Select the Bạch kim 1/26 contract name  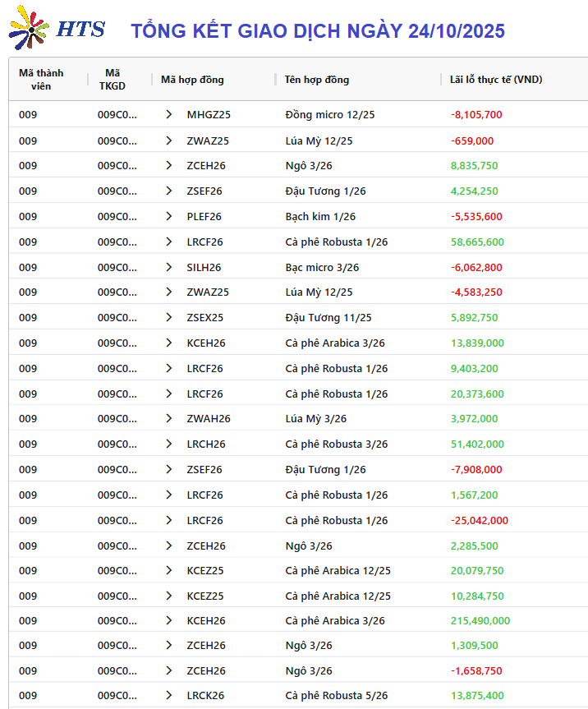tap(320, 217)
